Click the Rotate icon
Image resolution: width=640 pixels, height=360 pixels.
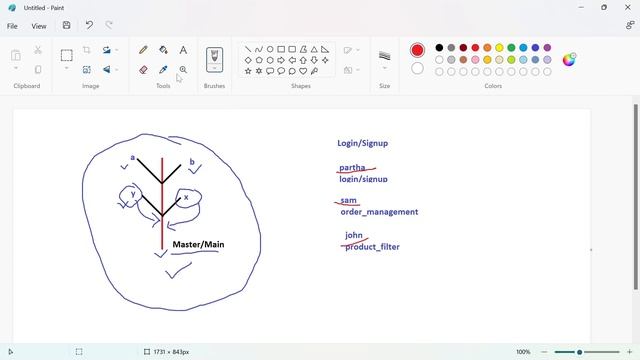(107, 50)
